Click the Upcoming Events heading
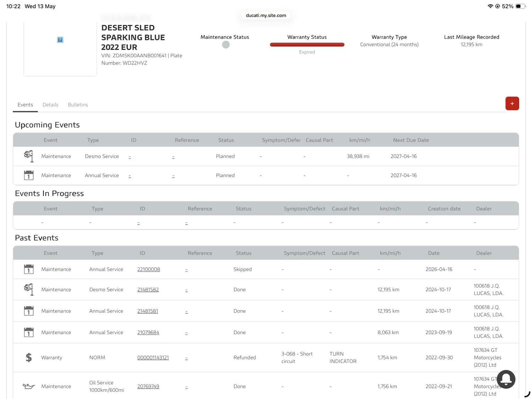532x399 pixels. (47, 125)
